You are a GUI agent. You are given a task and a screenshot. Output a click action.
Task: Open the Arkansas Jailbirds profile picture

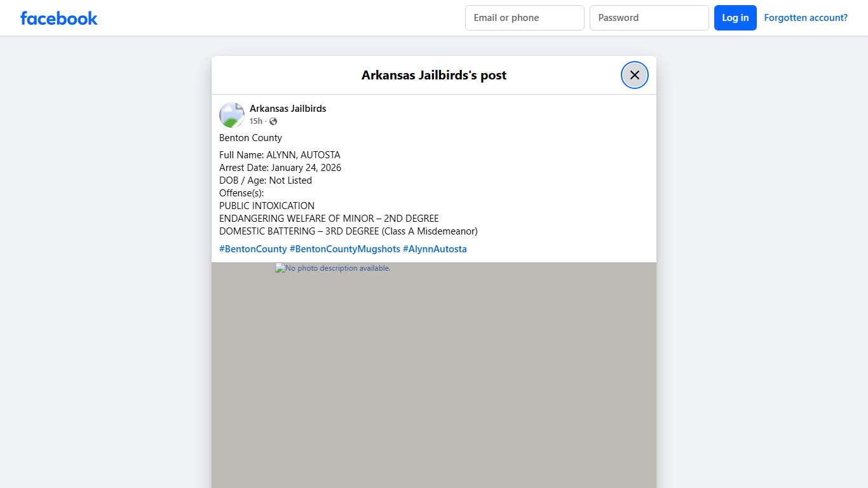tap(232, 115)
